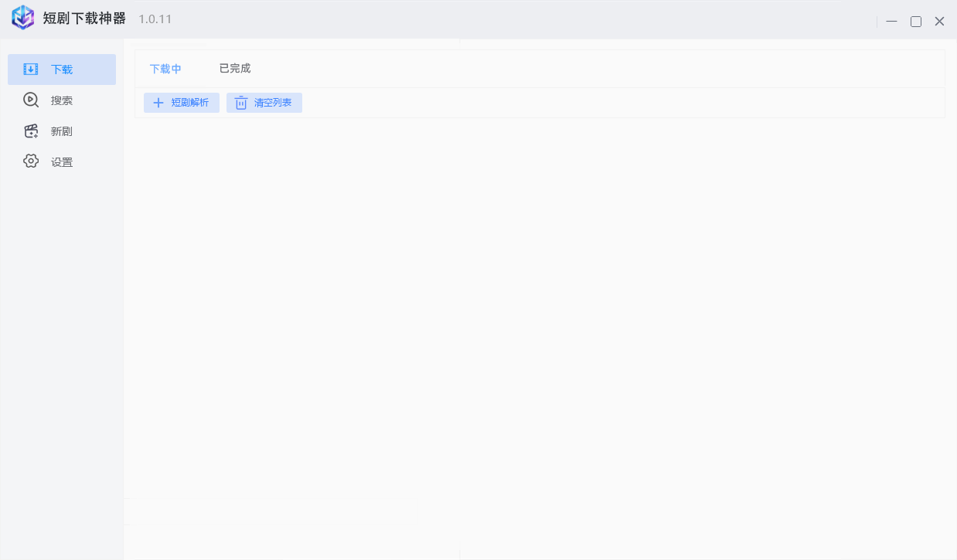Switch to the 下载中 tab

(165, 69)
